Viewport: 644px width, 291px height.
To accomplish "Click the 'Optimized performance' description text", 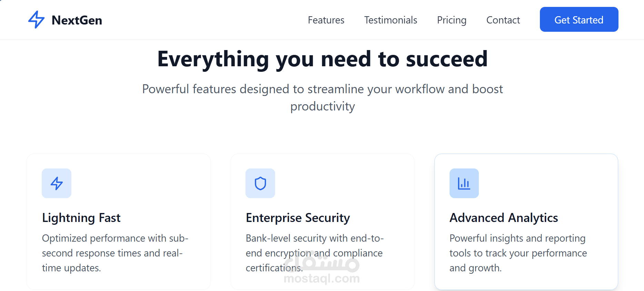I will (115, 253).
